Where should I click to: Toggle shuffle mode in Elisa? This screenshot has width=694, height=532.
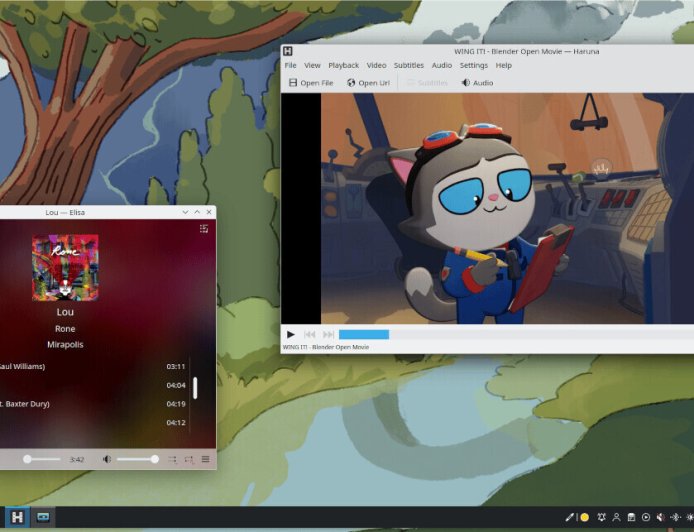click(x=172, y=459)
